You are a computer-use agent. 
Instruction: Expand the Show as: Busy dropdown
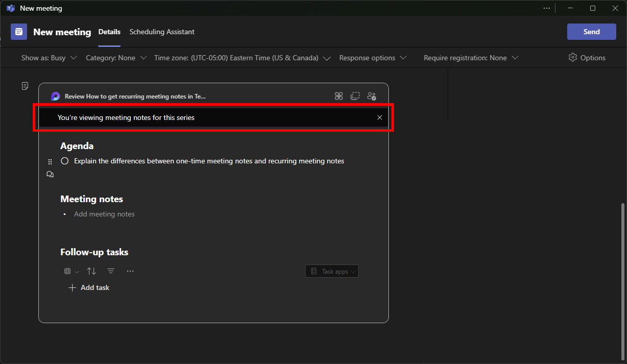coord(49,58)
